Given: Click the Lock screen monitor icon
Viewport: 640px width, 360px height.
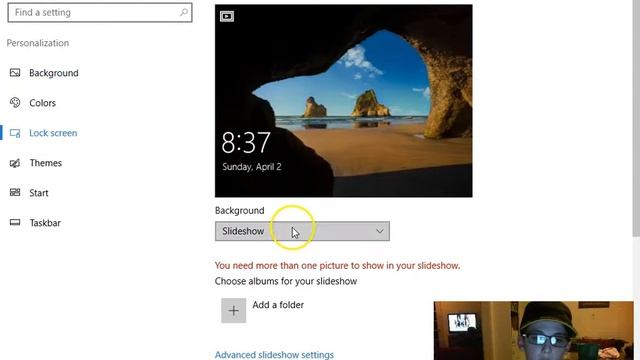Looking at the screenshot, I should [x=15, y=133].
